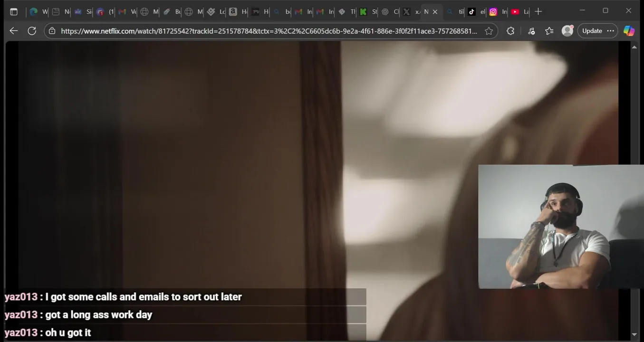The width and height of the screenshot is (644, 342).
Task: Open the Settings and more ellipsis menu
Action: [x=611, y=31]
